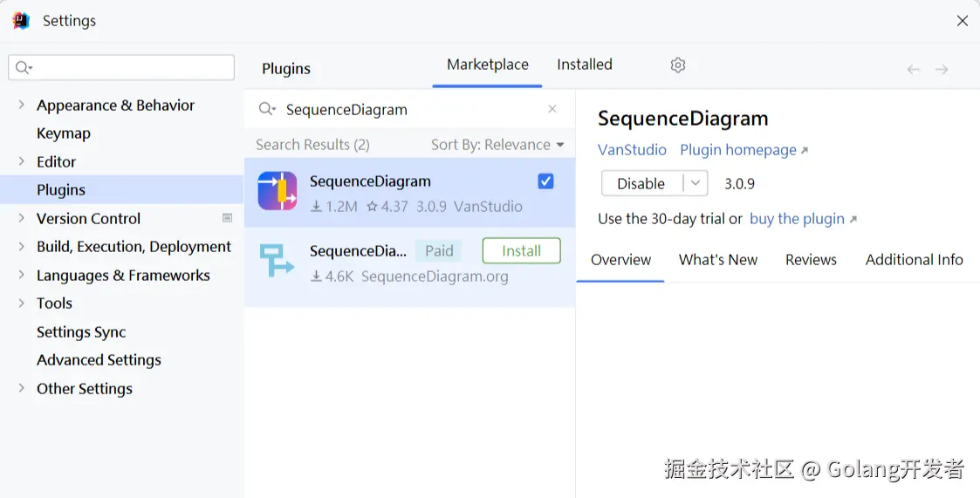Close the Settings dialog
This screenshot has width=980, height=498.
(963, 21)
